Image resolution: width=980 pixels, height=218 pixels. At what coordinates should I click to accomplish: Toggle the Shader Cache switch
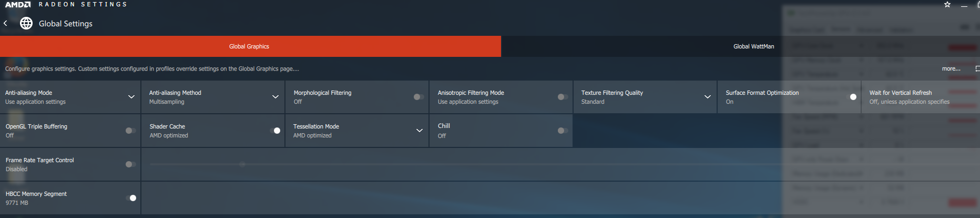click(275, 131)
